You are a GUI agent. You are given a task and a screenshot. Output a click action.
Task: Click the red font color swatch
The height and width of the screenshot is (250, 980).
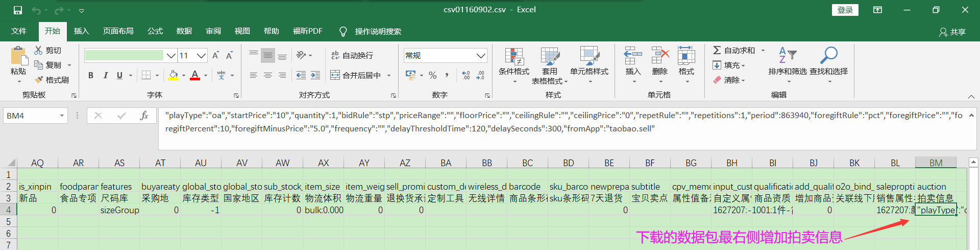click(x=195, y=75)
